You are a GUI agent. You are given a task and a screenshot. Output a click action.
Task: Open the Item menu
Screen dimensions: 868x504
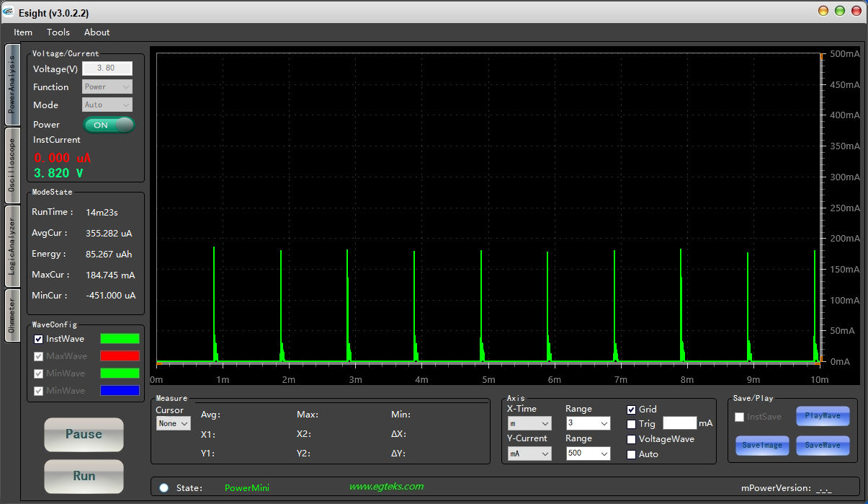[x=23, y=32]
